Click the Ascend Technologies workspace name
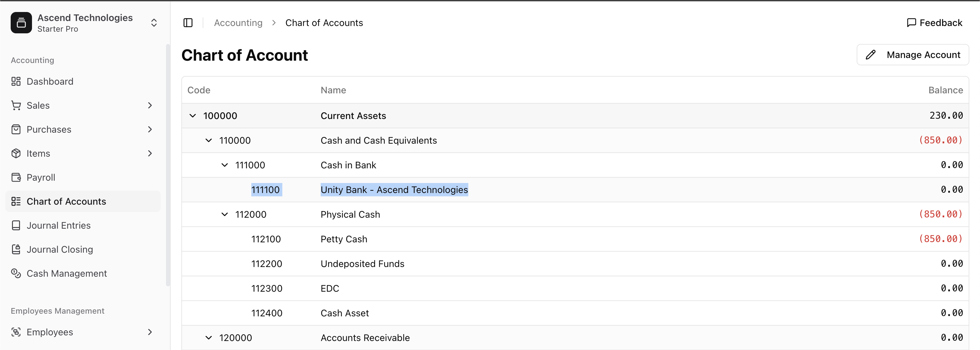The width and height of the screenshot is (980, 350). (x=85, y=18)
